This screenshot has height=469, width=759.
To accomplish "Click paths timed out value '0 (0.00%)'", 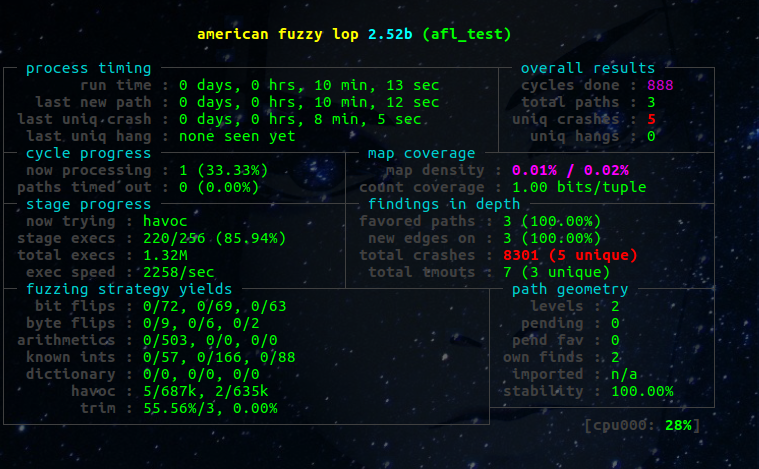I will 219,187.
